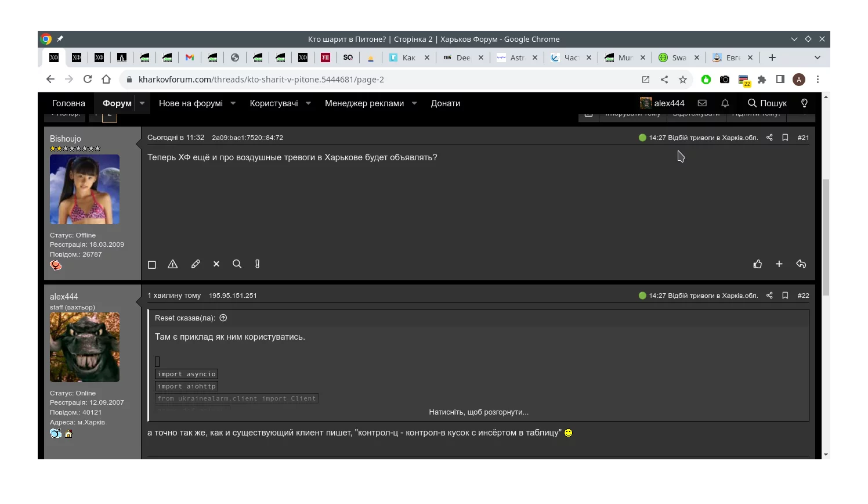
Task: Open the Менеджер реклами menu item
Action: (364, 103)
